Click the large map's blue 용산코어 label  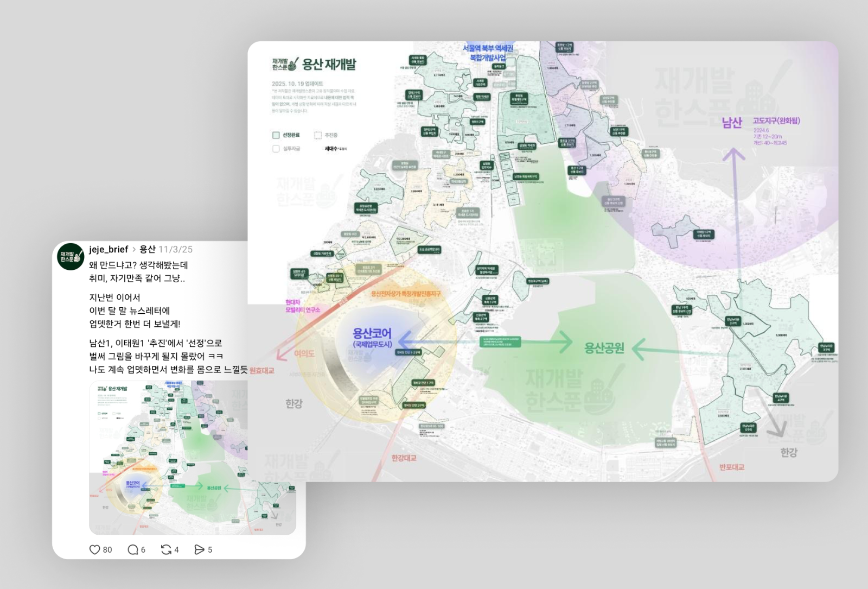372,333
